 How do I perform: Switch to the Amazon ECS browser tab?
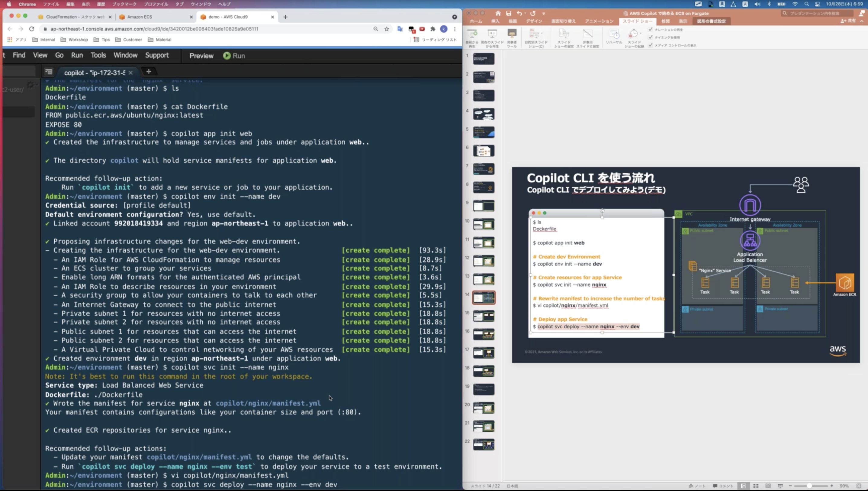[140, 17]
